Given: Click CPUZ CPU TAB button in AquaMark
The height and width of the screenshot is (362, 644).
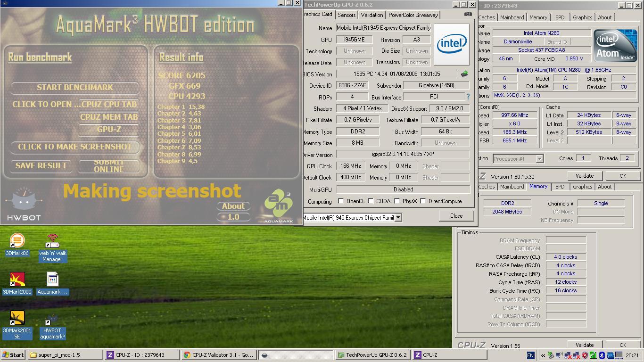Looking at the screenshot, I should pyautogui.click(x=109, y=104).
